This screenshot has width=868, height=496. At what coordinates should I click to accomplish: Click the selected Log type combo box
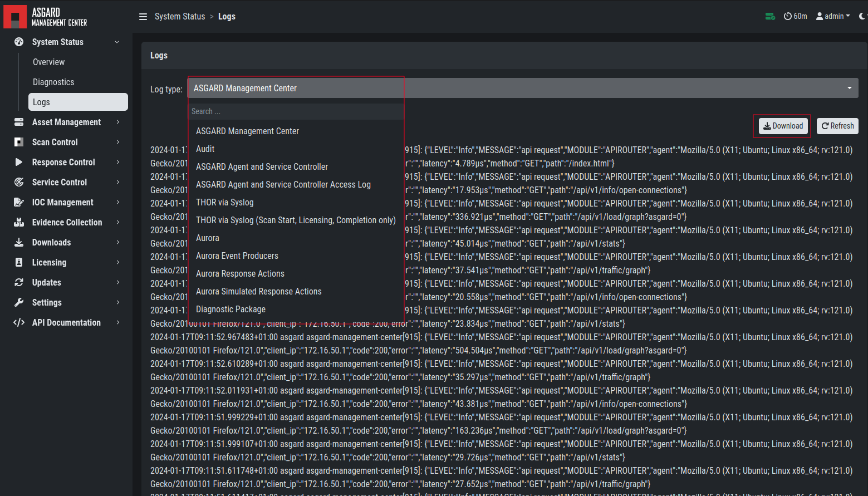click(x=523, y=88)
